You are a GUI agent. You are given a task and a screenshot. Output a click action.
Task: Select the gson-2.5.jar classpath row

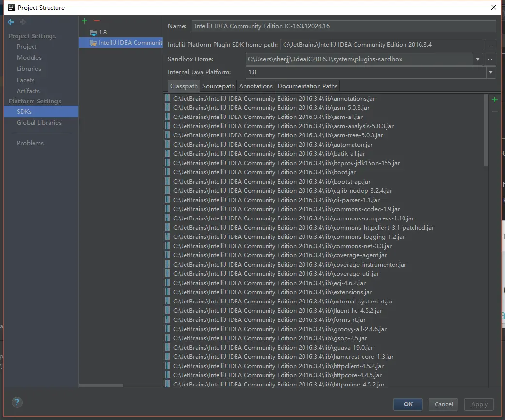(324, 338)
